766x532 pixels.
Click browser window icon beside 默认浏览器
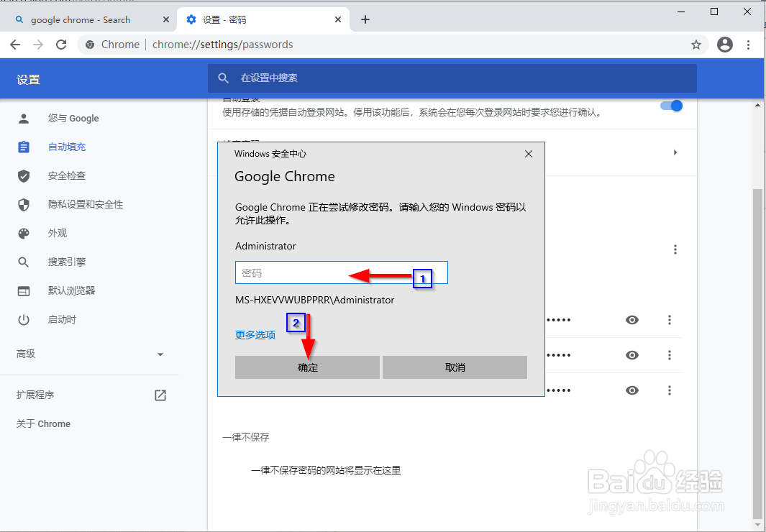24,291
